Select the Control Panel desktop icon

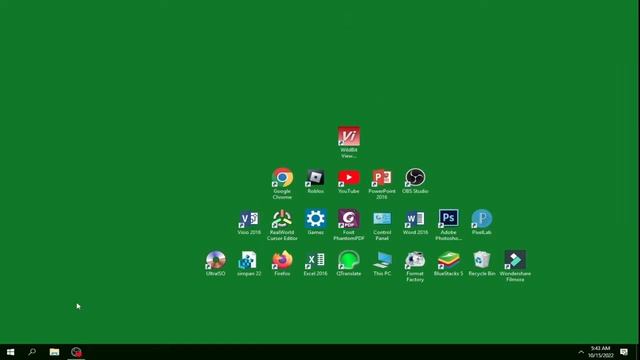(382, 225)
